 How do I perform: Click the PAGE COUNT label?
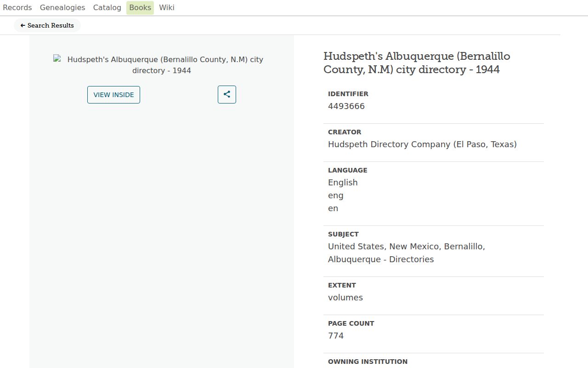[351, 323]
